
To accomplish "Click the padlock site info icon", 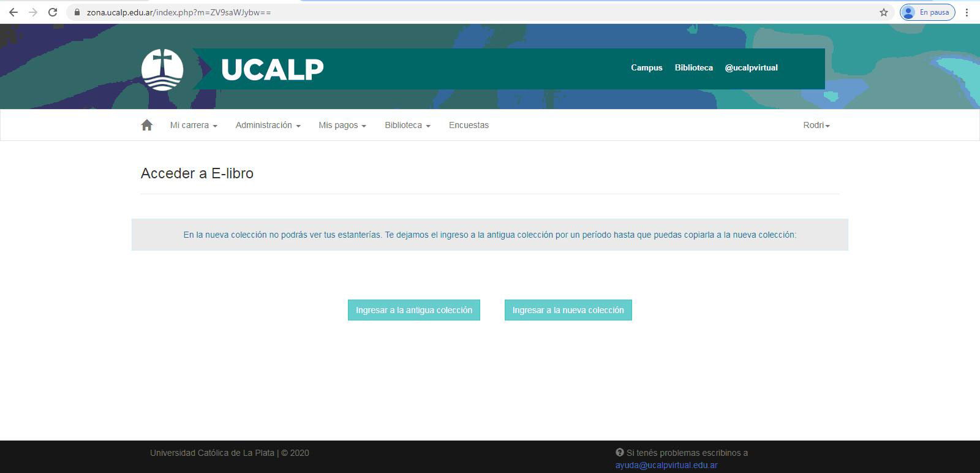I will [77, 12].
